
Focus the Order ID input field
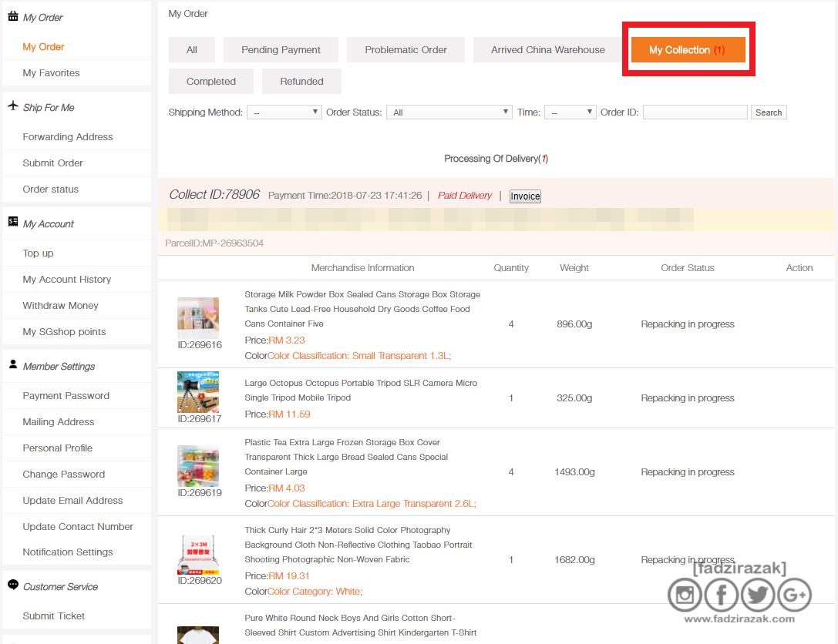click(x=695, y=112)
